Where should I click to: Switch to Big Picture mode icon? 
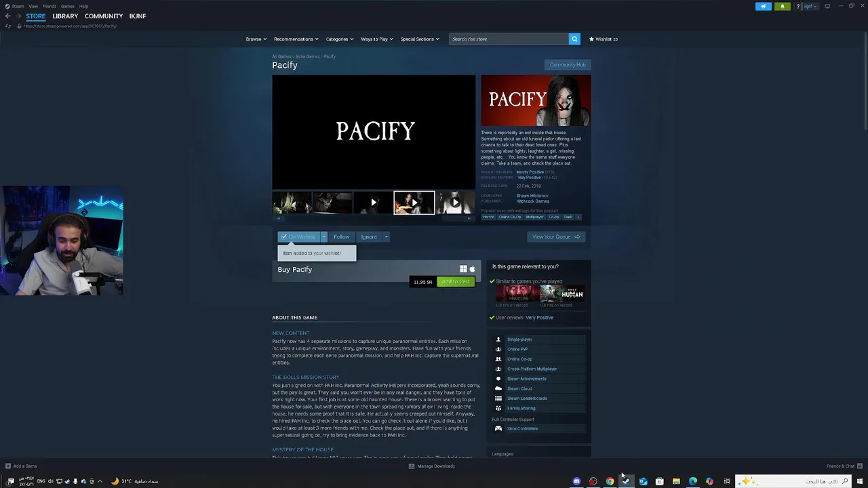pyautogui.click(x=827, y=6)
